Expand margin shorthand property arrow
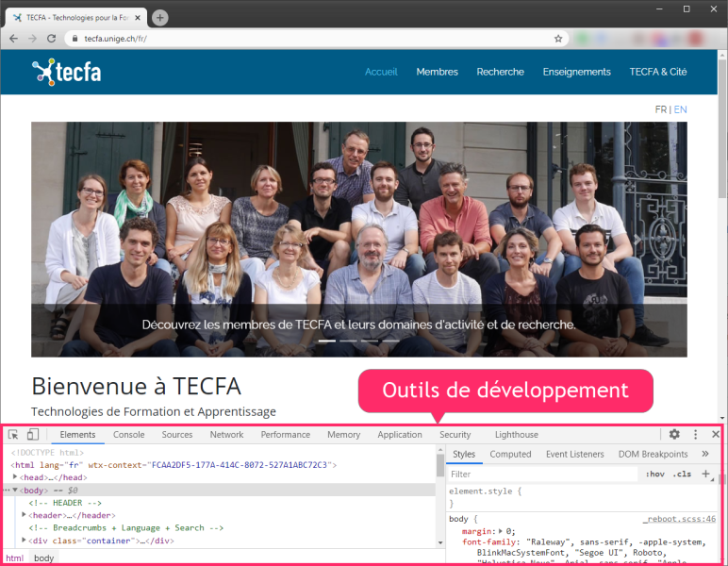Image resolution: width=728 pixels, height=566 pixels. click(501, 531)
